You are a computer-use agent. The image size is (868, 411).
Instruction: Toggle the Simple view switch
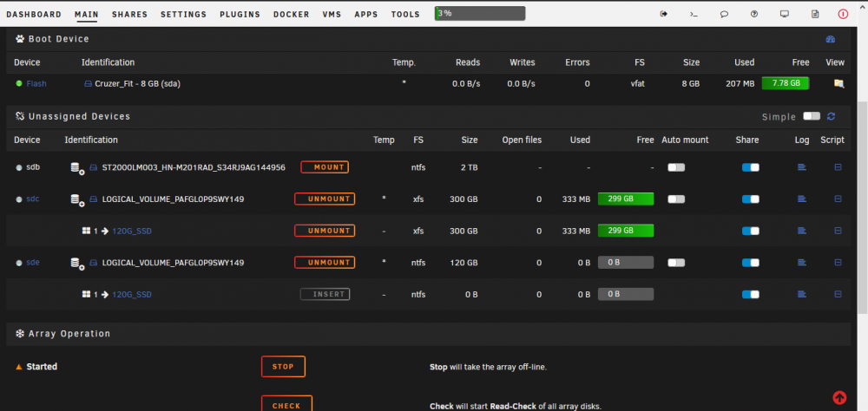point(812,116)
